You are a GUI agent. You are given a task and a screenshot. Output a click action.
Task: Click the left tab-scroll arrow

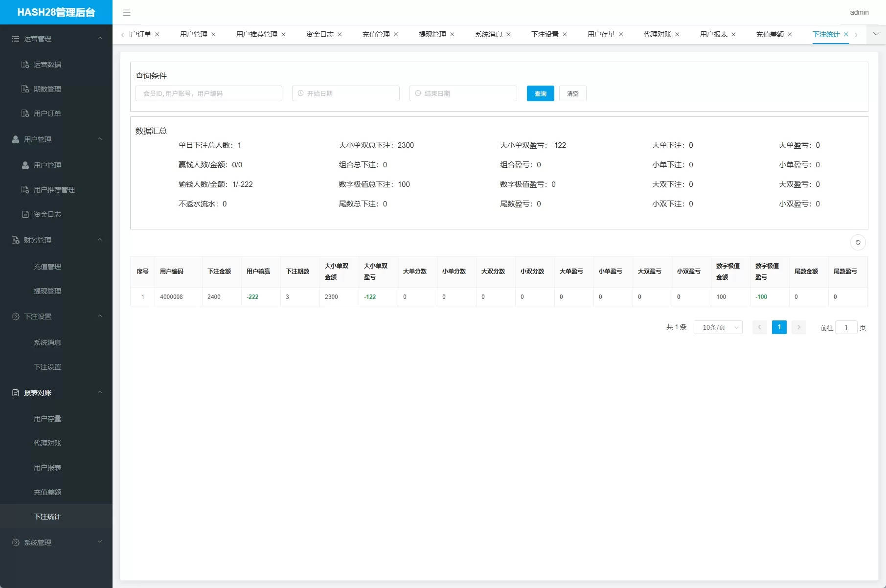click(x=122, y=35)
